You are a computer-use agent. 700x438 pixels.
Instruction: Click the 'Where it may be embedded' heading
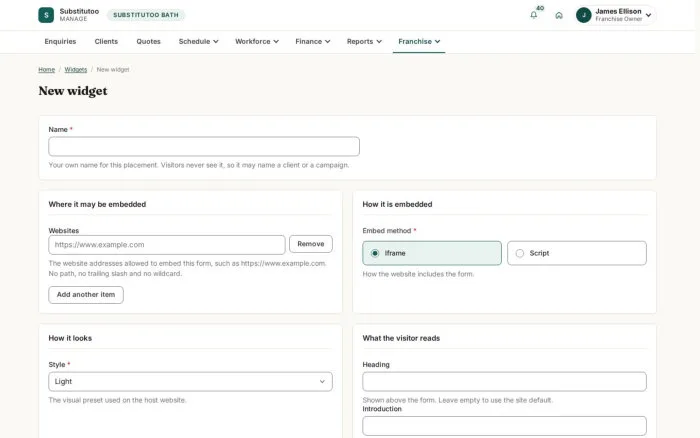point(97,204)
